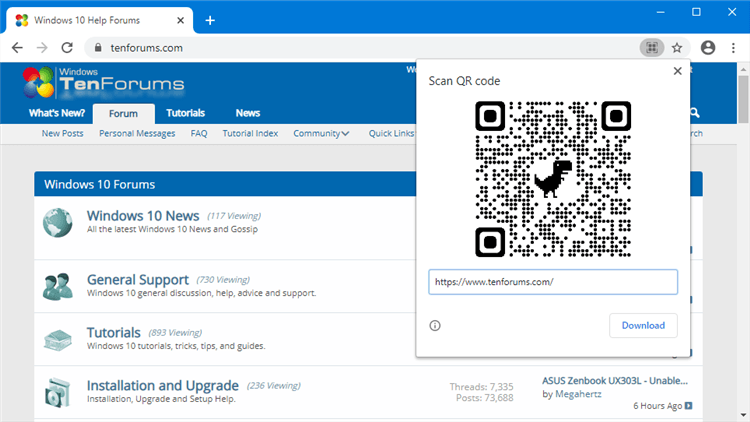Go to last post arrow beside 6 Hours Ago

688,406
